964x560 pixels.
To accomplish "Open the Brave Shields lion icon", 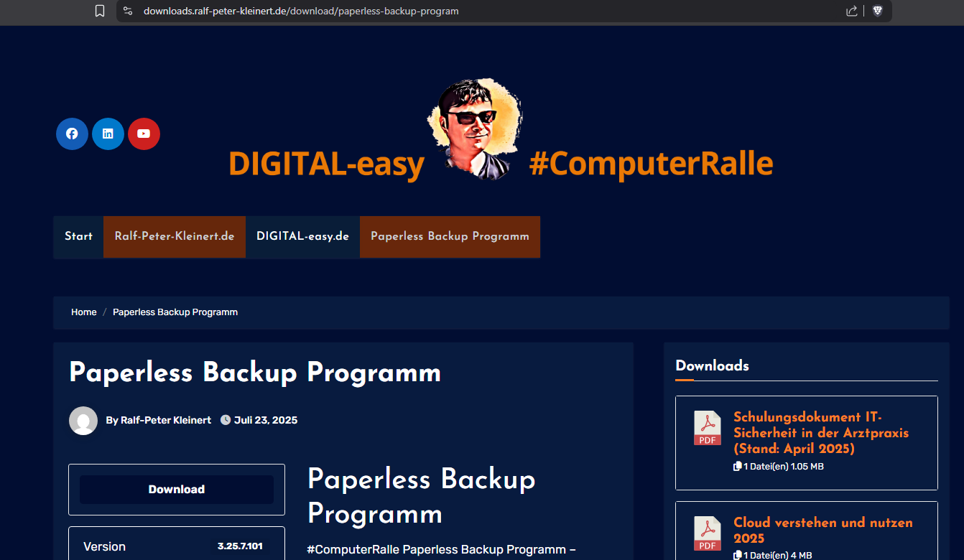I will [877, 11].
